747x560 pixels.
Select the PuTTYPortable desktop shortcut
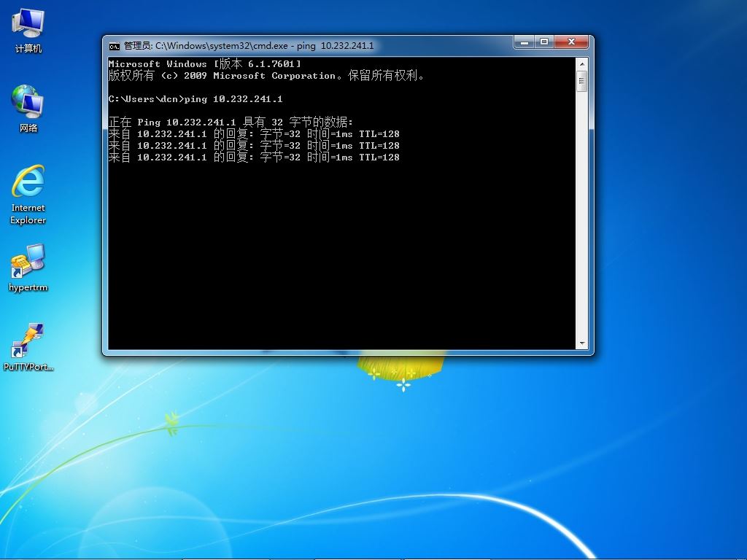point(28,347)
